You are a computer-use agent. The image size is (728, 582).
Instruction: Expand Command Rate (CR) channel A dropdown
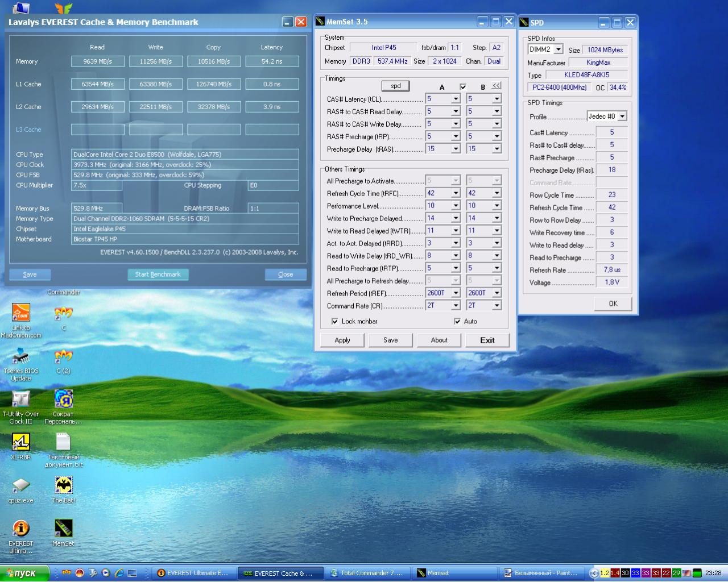(x=456, y=306)
